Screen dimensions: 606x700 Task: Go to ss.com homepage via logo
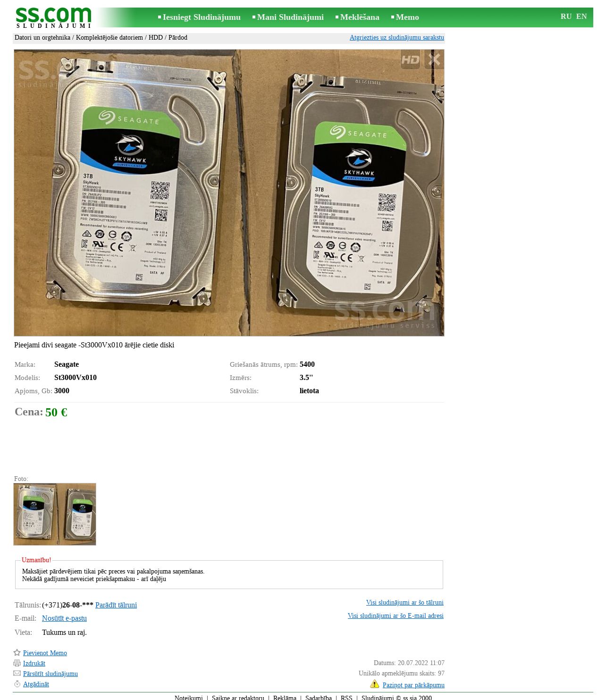pyautogui.click(x=53, y=17)
